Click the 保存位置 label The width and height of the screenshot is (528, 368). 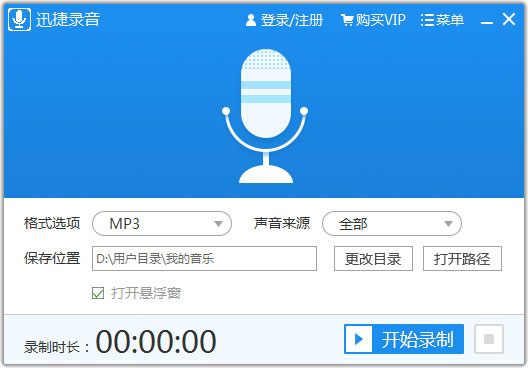pos(52,258)
